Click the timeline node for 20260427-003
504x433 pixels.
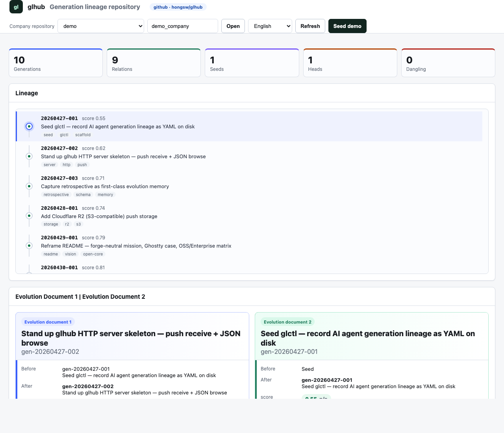[x=29, y=186]
